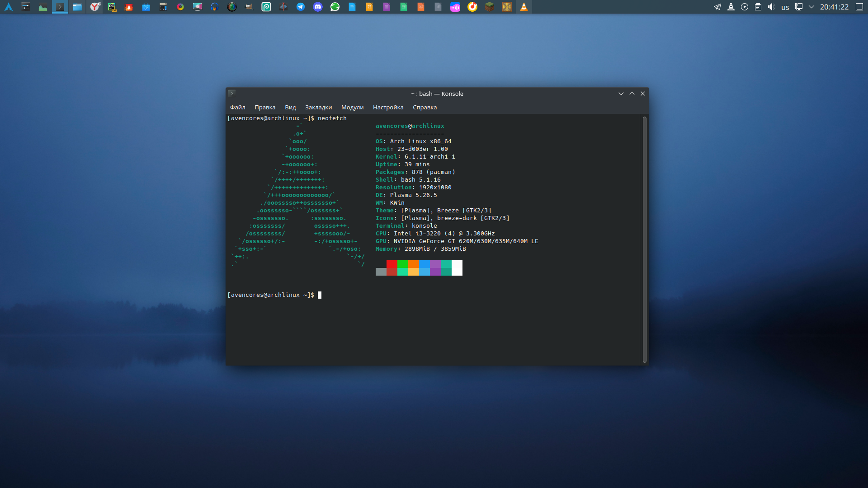Click the clock showing 20:41:22
Viewport: 868px width, 488px height.
point(834,7)
